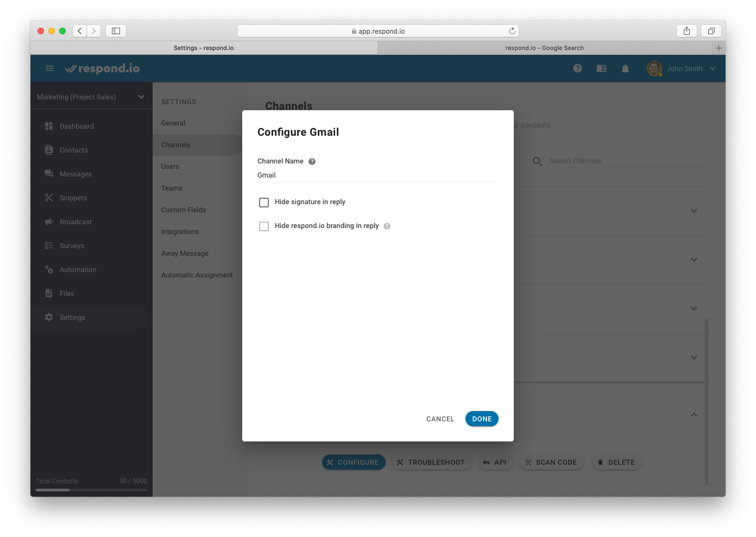This screenshot has height=537, width=756.
Task: Check Hide respond.io branding in reply
Action: tap(264, 226)
